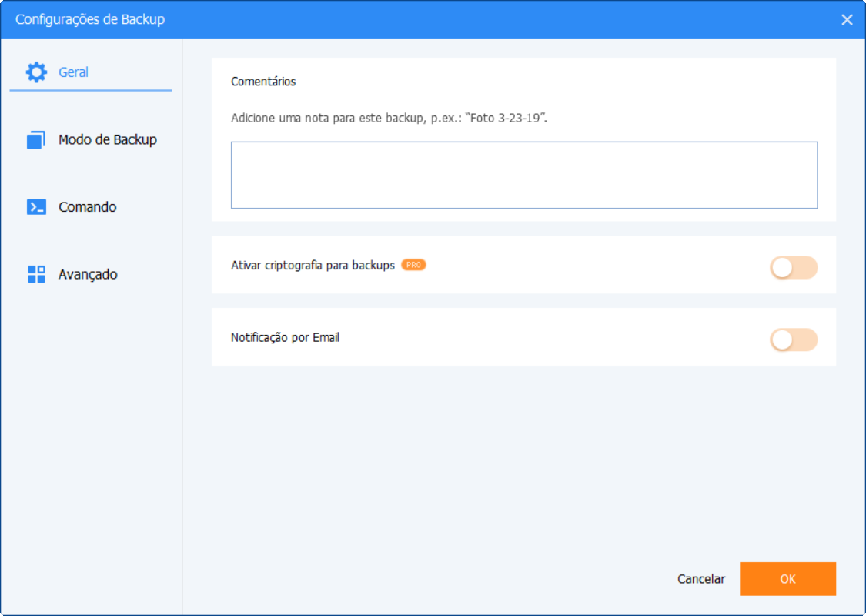Click the Modo de Backup icon
This screenshot has height=616, width=866.
click(x=36, y=140)
